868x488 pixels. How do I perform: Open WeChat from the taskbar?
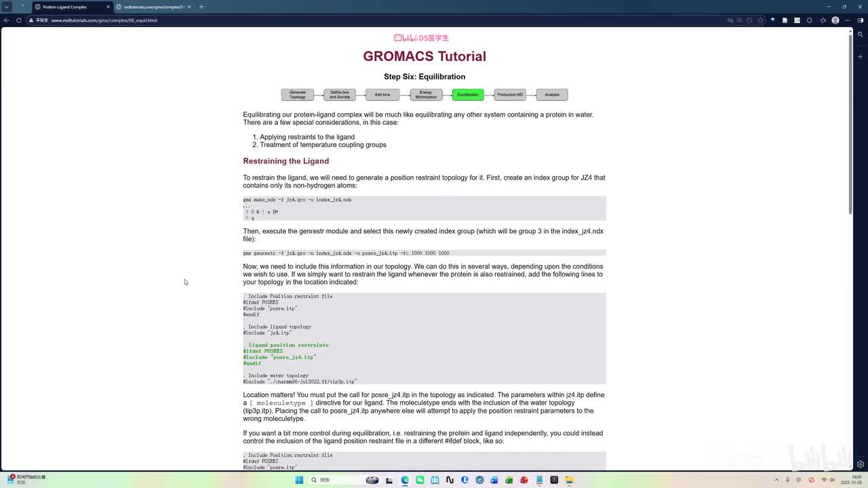coord(420,480)
